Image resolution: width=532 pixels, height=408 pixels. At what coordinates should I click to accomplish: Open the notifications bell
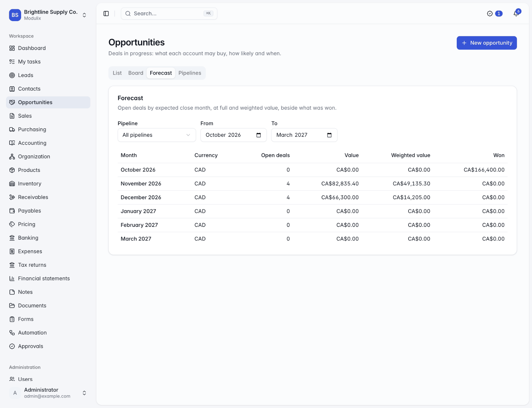click(516, 13)
